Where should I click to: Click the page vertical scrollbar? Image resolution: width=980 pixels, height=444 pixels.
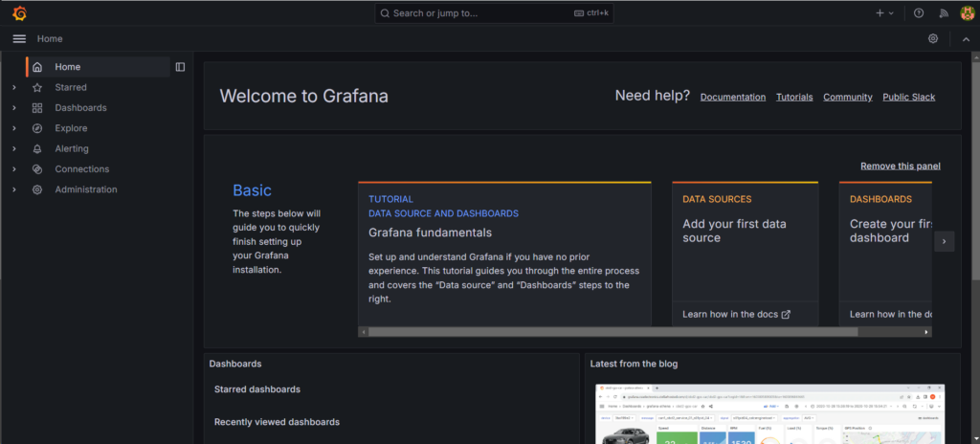click(975, 168)
